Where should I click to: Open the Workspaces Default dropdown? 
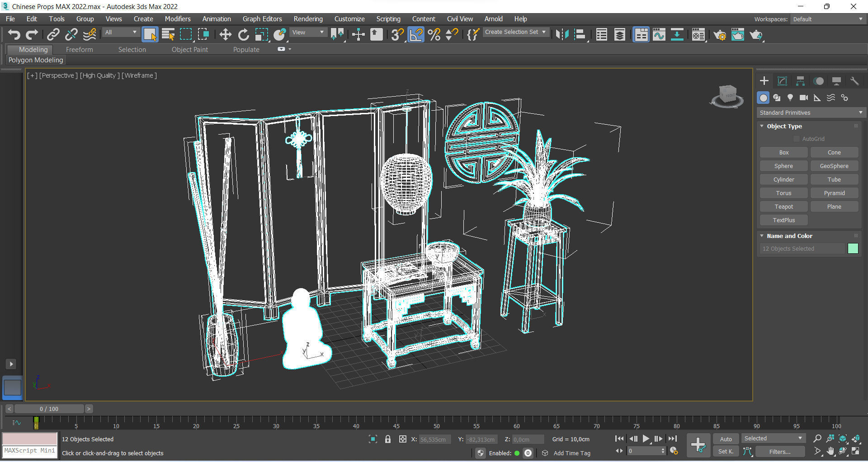(x=828, y=19)
